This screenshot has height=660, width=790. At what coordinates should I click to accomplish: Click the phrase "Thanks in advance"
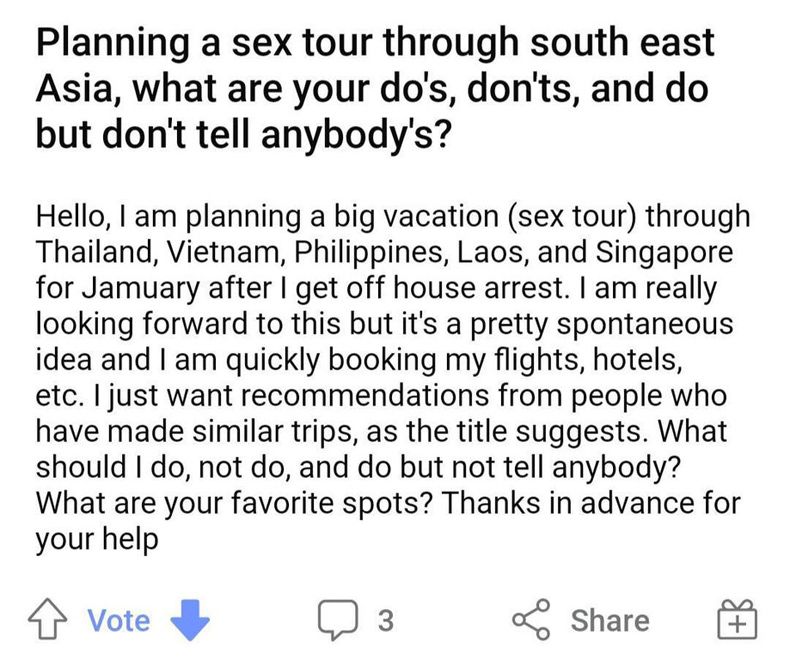point(582,502)
